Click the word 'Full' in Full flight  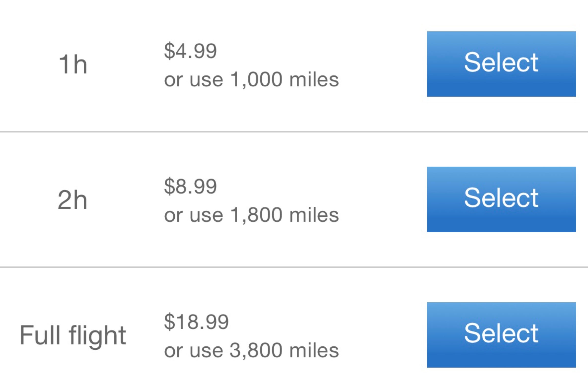[x=40, y=336]
